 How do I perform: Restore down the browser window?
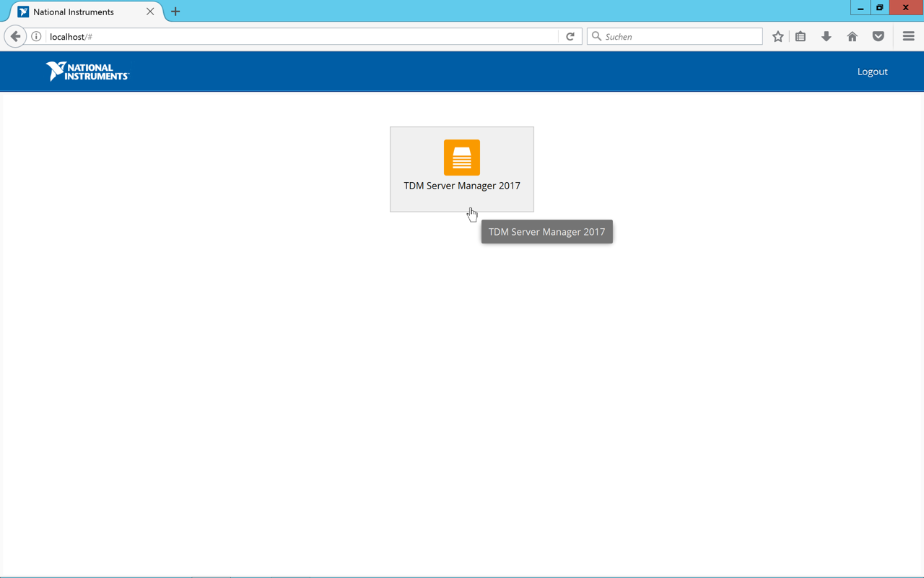(879, 8)
